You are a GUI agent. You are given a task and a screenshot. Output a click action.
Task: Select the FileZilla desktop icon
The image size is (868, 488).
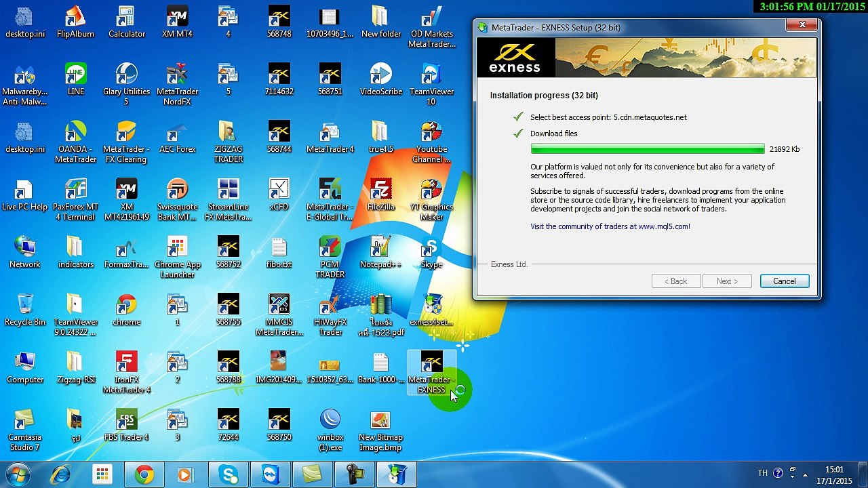(381, 195)
